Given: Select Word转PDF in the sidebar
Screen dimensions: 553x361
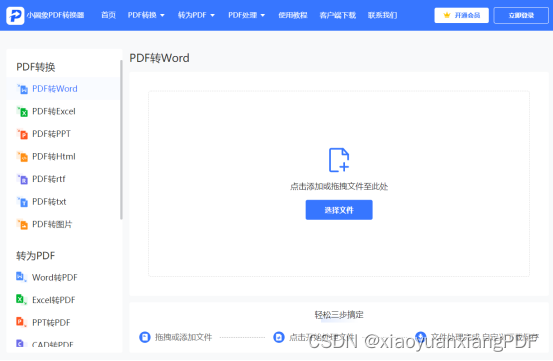Looking at the screenshot, I should tap(63, 277).
